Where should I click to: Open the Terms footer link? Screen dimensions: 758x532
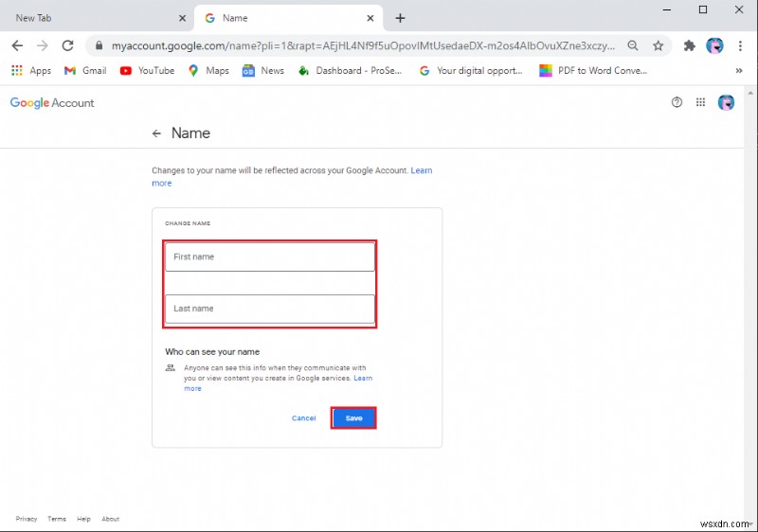point(57,519)
